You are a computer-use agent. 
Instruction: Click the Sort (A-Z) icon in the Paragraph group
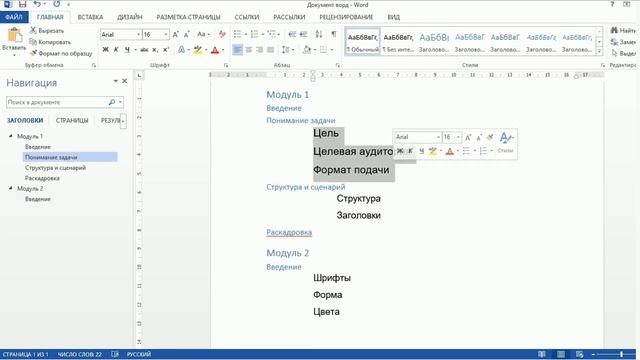click(x=319, y=34)
